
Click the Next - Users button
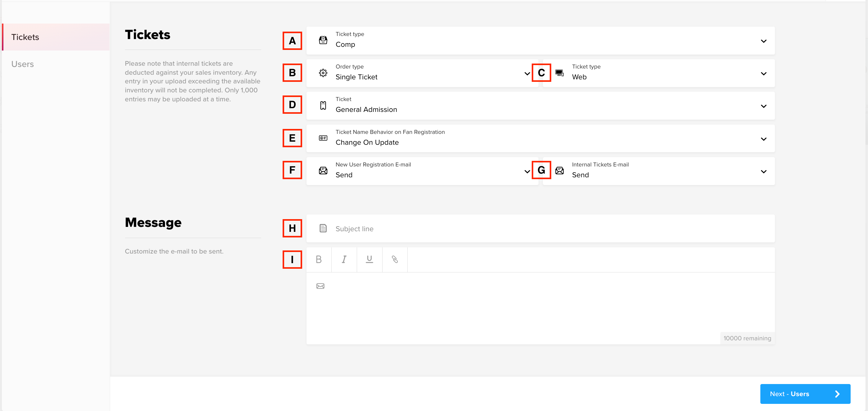coord(805,394)
